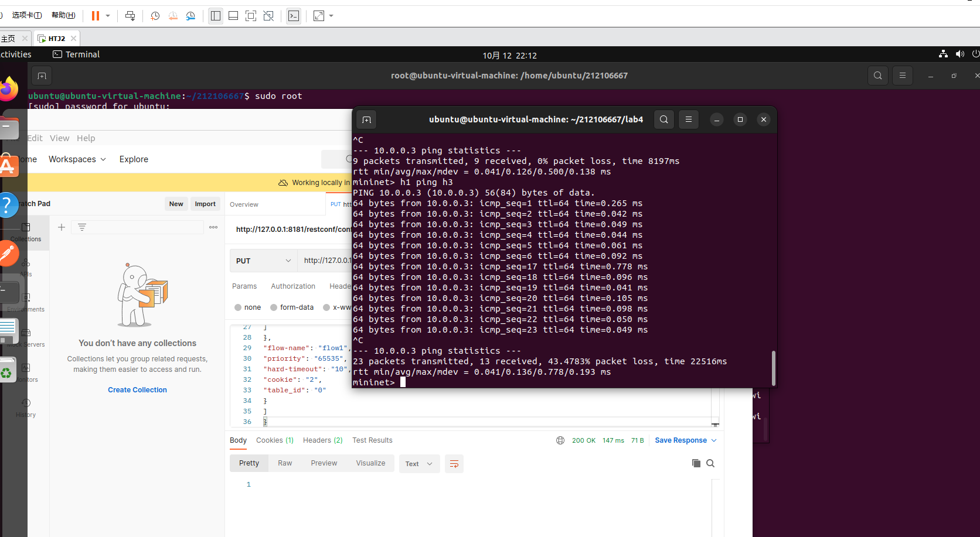This screenshot has height=537, width=980.
Task: Click the send Ctrl+Alt+Del toolbar icon
Action: click(x=130, y=16)
